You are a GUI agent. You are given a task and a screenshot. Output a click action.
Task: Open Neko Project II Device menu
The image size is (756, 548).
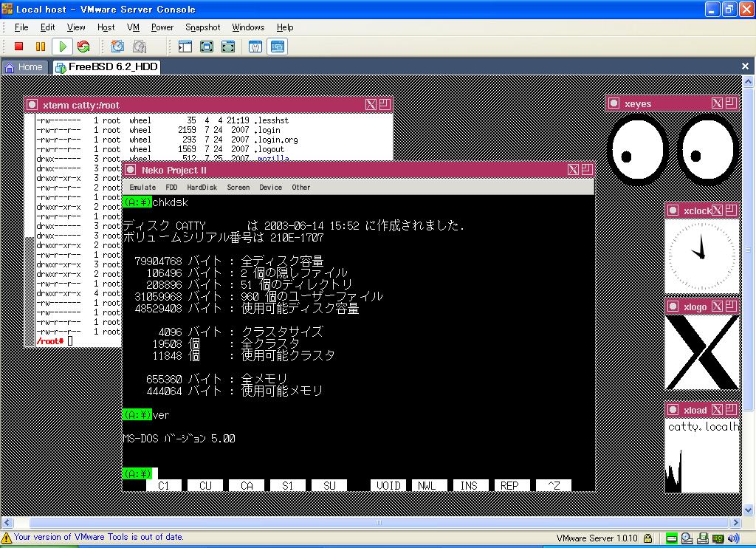(270, 187)
